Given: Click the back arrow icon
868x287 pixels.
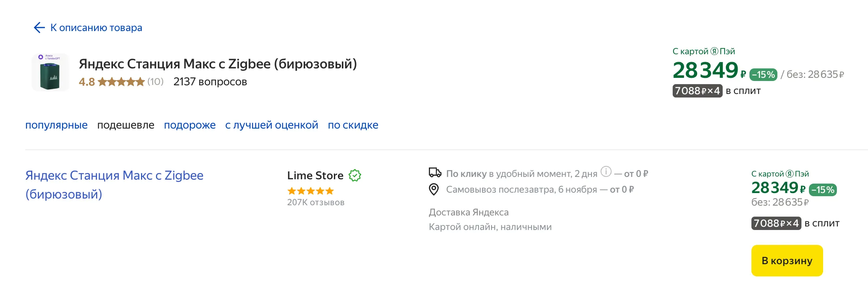Looking at the screenshot, I should click(x=39, y=28).
